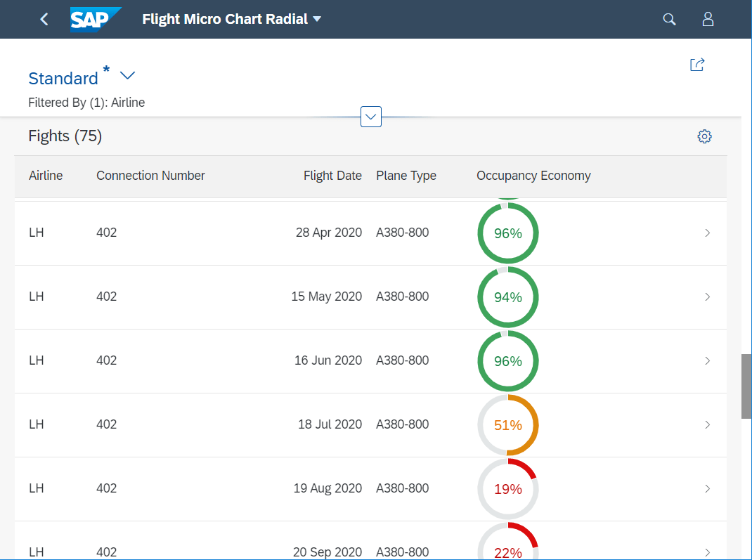Share the current Standard view
Viewport: 752px width, 560px height.
click(696, 64)
